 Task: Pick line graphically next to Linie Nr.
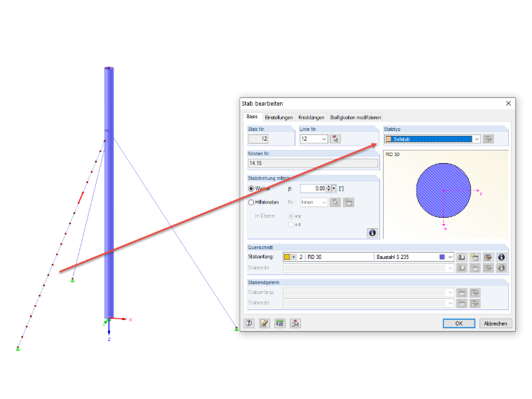(335, 139)
